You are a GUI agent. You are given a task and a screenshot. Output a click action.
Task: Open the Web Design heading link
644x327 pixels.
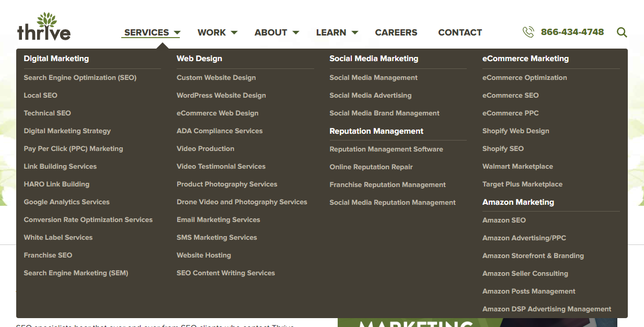tap(199, 59)
